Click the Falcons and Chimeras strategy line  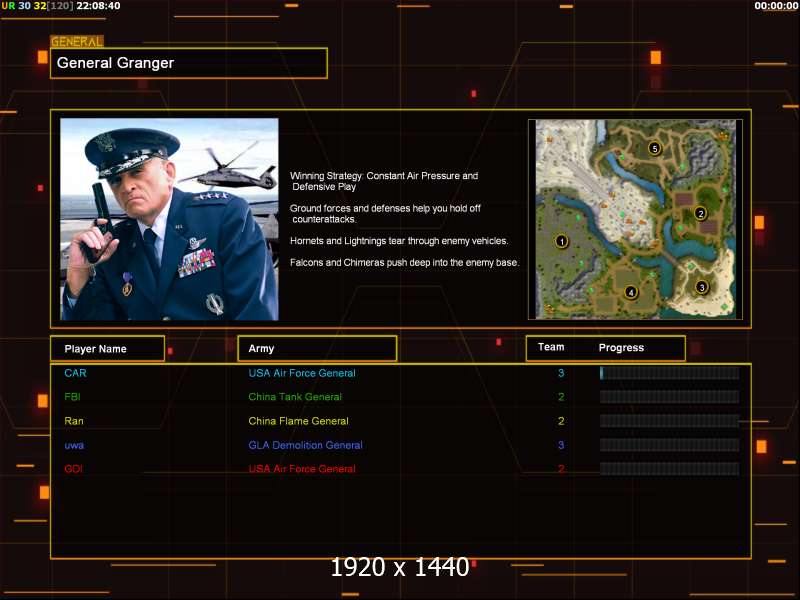click(405, 262)
